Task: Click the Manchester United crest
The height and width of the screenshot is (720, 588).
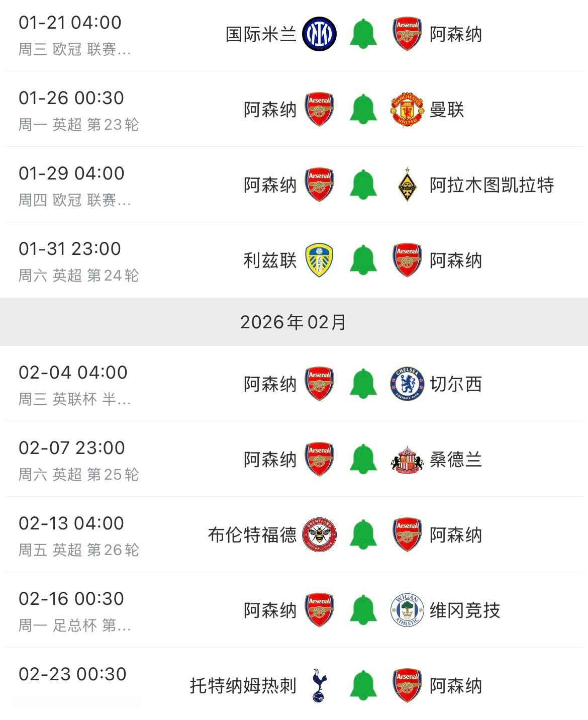Action: 407,109
